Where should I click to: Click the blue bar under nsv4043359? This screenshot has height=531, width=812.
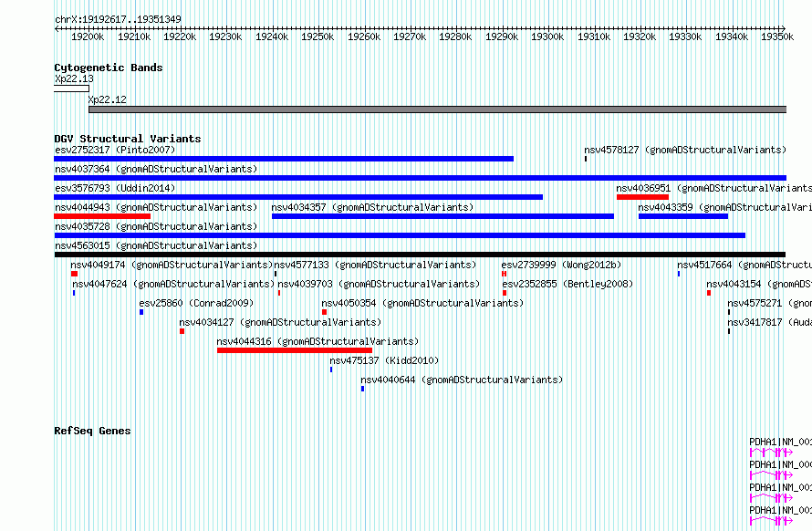(x=683, y=216)
